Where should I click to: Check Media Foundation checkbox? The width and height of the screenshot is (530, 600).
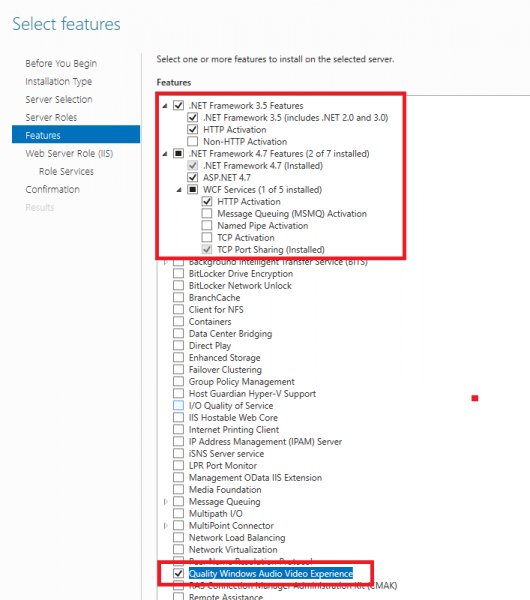click(178, 489)
